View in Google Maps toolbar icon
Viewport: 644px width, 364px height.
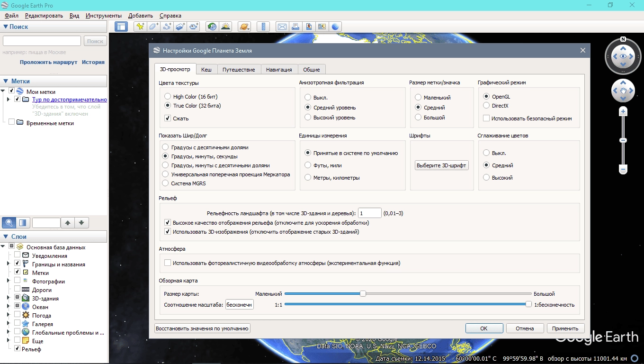pos(322,27)
